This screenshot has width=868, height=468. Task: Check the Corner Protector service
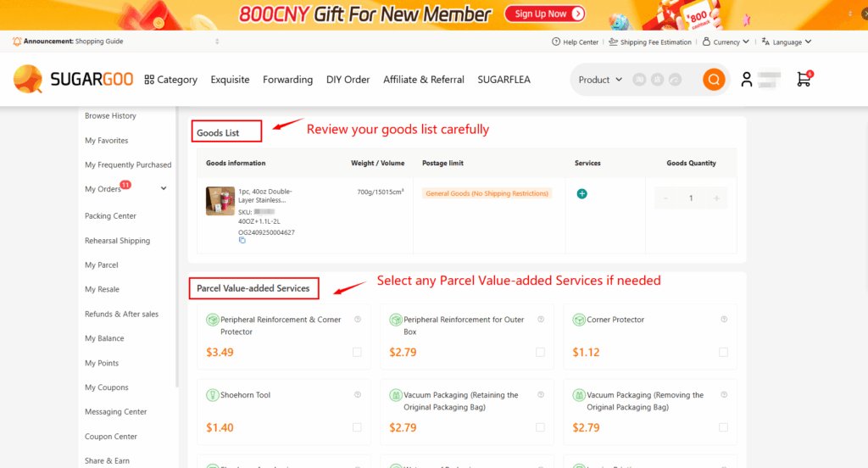point(724,352)
